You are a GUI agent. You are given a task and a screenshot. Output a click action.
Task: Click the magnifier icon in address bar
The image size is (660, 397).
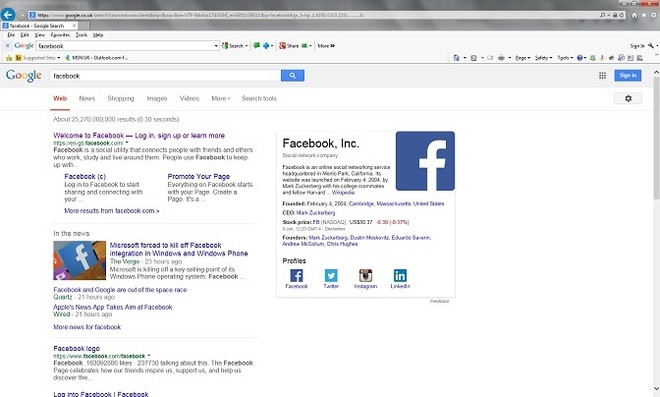[x=602, y=15]
